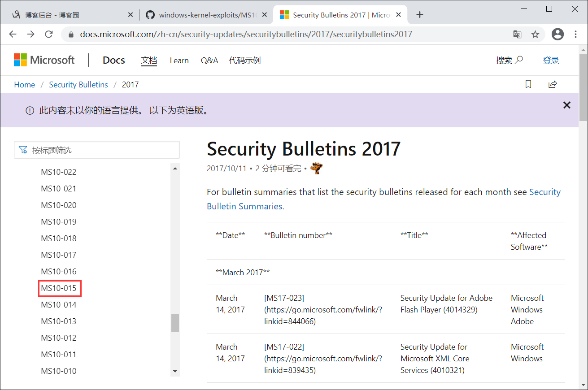This screenshot has height=390, width=588.
Task: Focus the 按标题筛选 filter field
Action: tap(97, 150)
